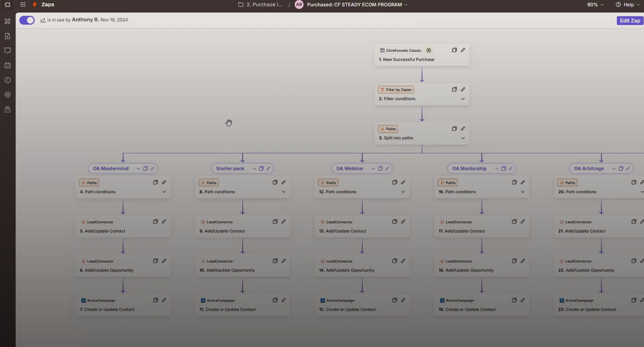
Task: Rename the OA Mastermind path pencil
Action: click(x=153, y=169)
